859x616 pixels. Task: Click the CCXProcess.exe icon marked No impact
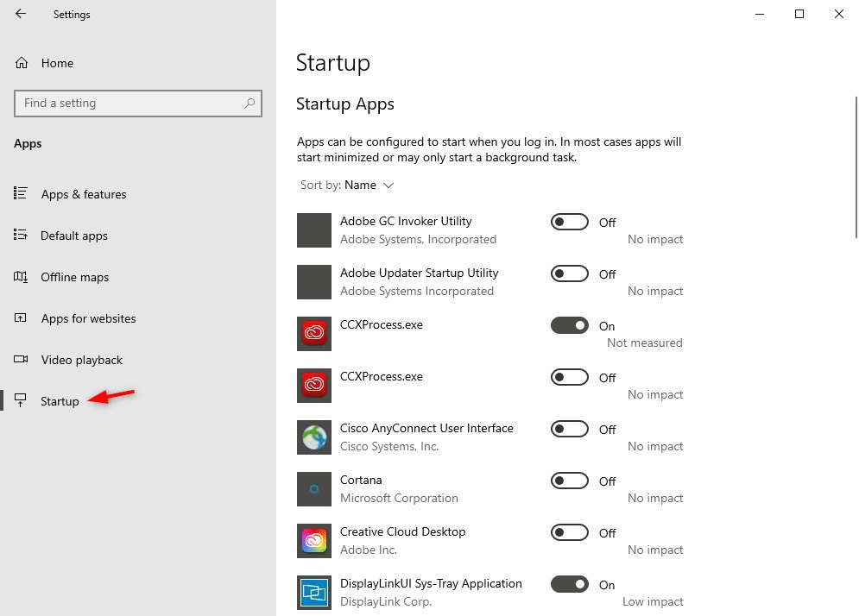click(x=314, y=386)
